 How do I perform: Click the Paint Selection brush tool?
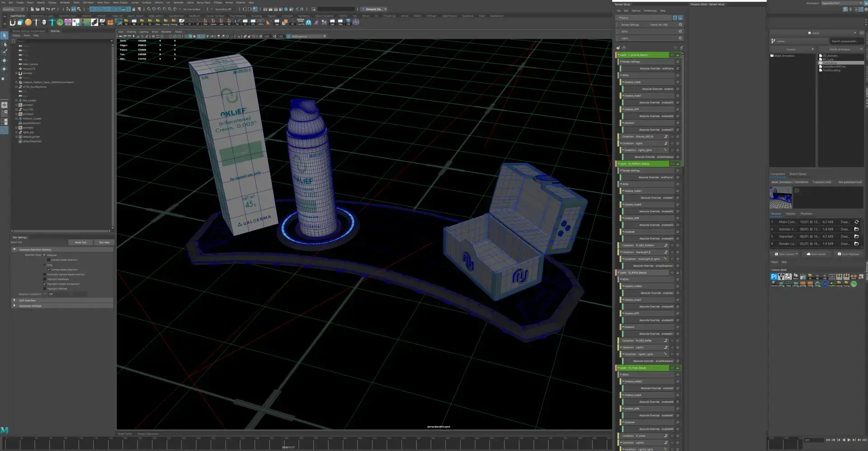point(5,52)
